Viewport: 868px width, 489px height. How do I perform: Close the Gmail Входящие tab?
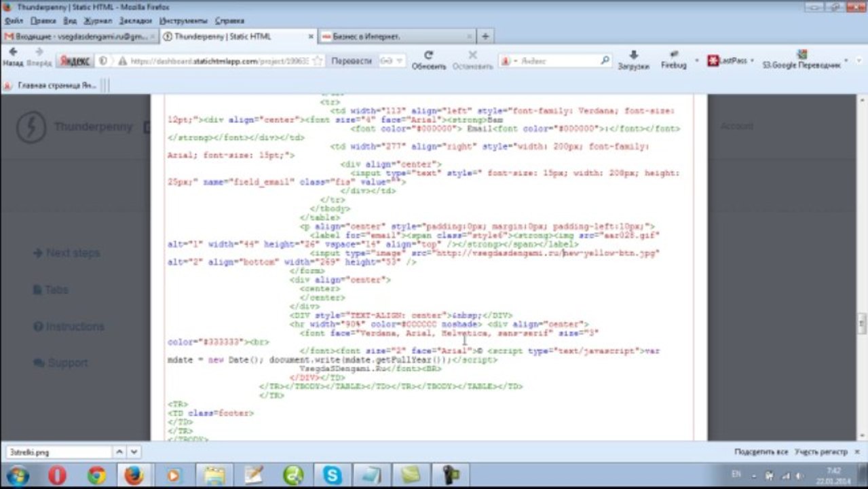(152, 37)
